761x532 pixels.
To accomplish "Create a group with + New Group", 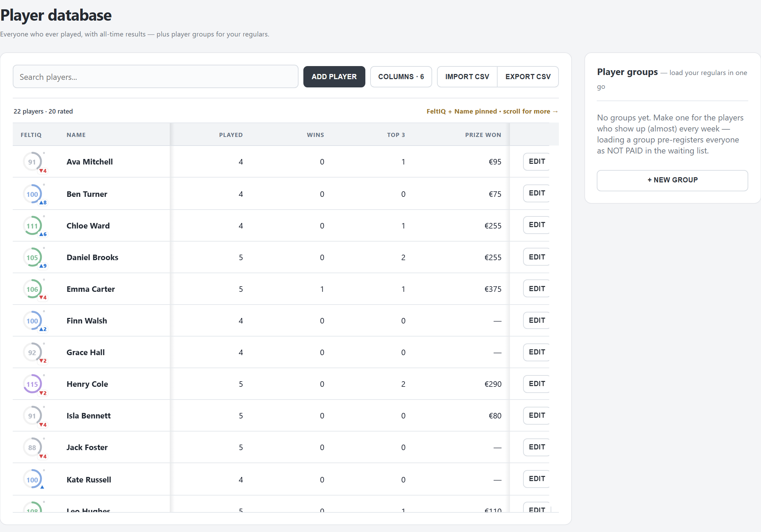I will [672, 180].
